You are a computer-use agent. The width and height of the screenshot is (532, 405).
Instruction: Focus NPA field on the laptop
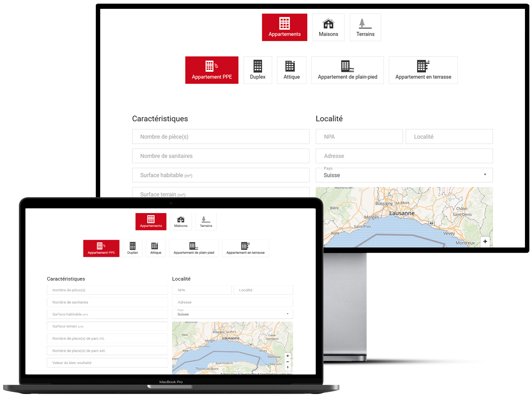pyautogui.click(x=202, y=290)
